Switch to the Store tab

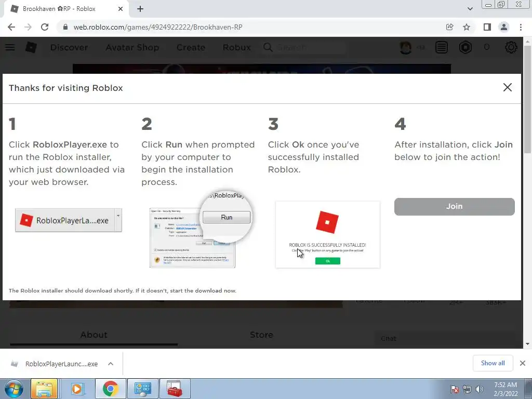261,335
